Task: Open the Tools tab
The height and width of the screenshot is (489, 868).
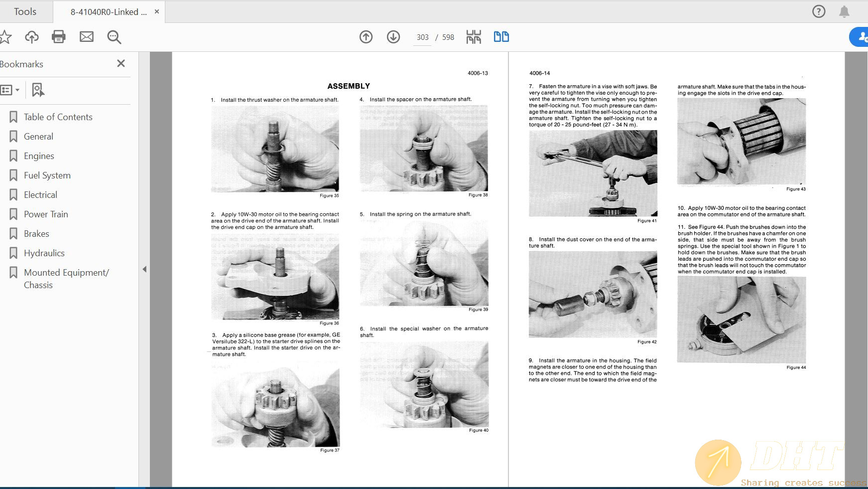Action: 25,11
